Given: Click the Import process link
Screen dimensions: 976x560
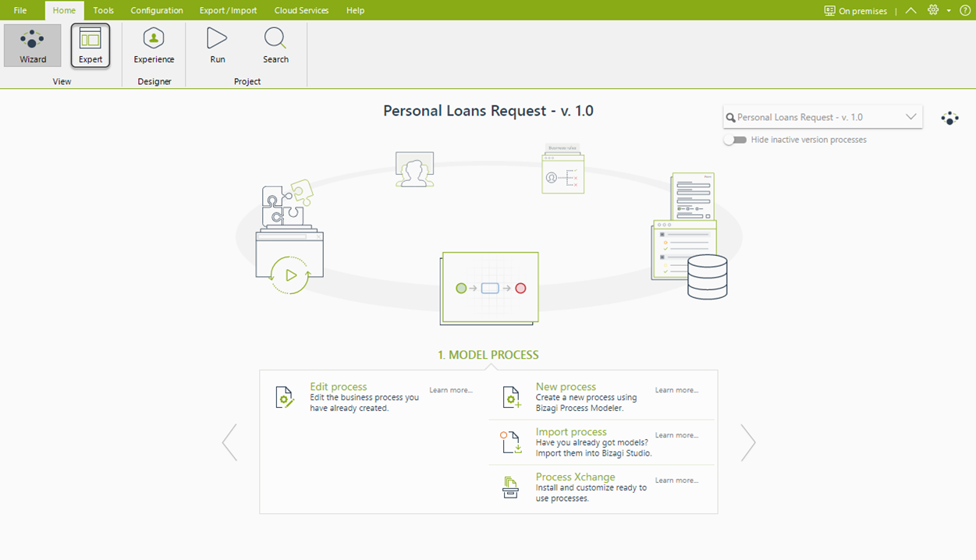Looking at the screenshot, I should (x=571, y=432).
